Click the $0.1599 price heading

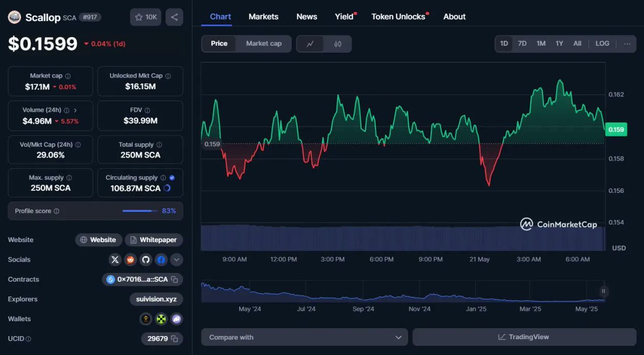pos(43,44)
